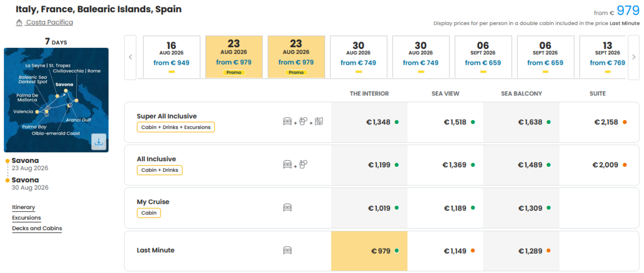Open the Itinerary link
Viewport: 644px width, 273px height.
pyautogui.click(x=24, y=207)
